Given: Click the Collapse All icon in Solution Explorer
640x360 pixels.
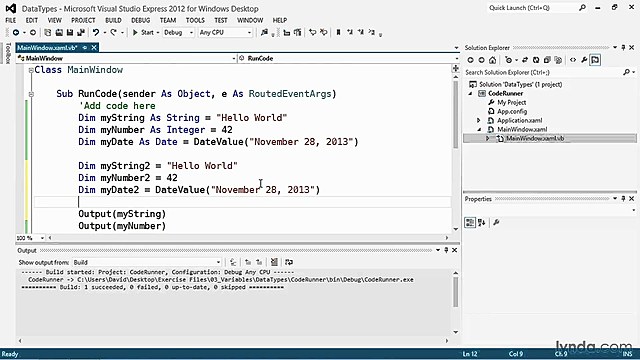Looking at the screenshot, I should [x=547, y=60].
